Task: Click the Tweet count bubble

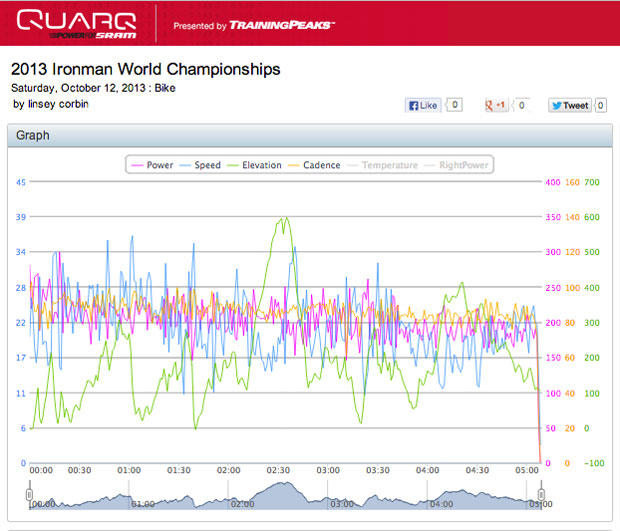Action: click(601, 104)
